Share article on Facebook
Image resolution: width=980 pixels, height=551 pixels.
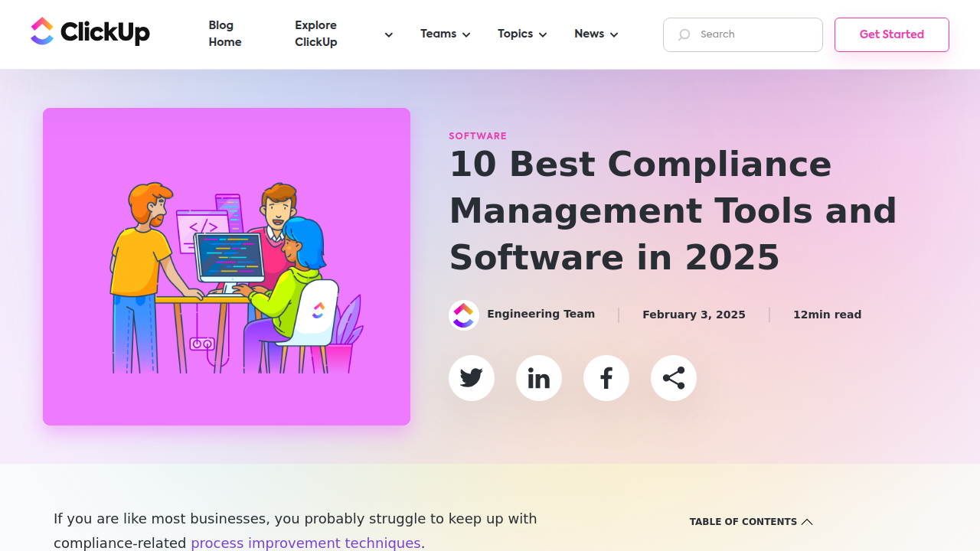click(x=606, y=378)
